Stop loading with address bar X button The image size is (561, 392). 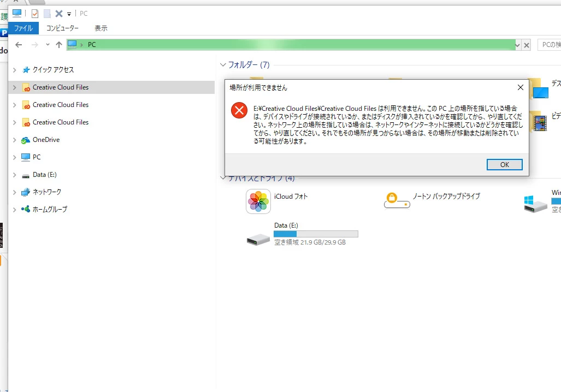pyautogui.click(x=526, y=45)
